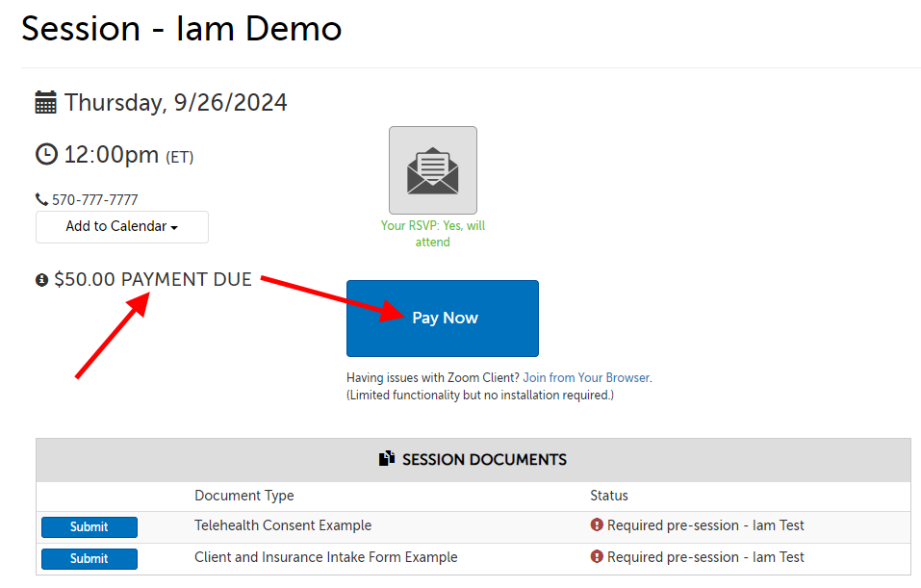Click the info icon before $50.00 PAYMENT DUE
921x588 pixels.
[40, 279]
